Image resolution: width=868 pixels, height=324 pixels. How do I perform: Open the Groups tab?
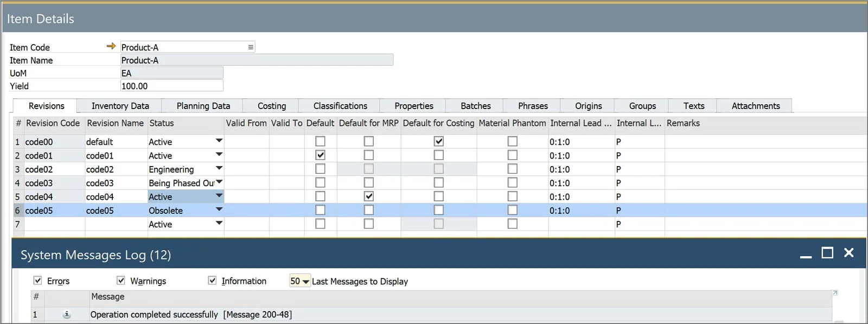click(642, 106)
